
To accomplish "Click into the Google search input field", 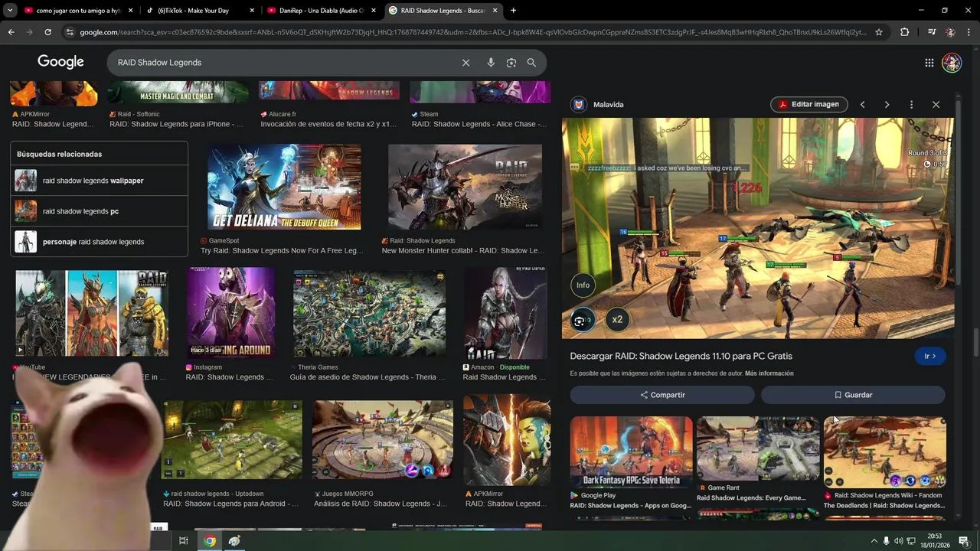I will pos(283,63).
